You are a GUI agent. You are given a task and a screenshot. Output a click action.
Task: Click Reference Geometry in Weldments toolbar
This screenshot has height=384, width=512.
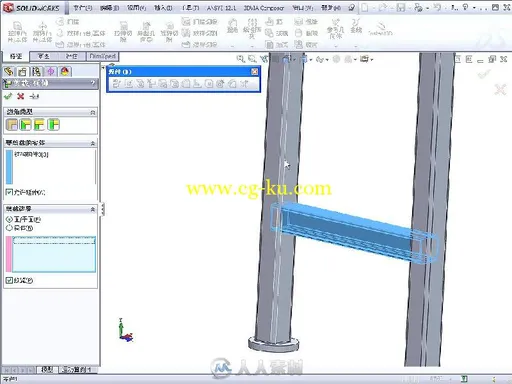[244, 84]
